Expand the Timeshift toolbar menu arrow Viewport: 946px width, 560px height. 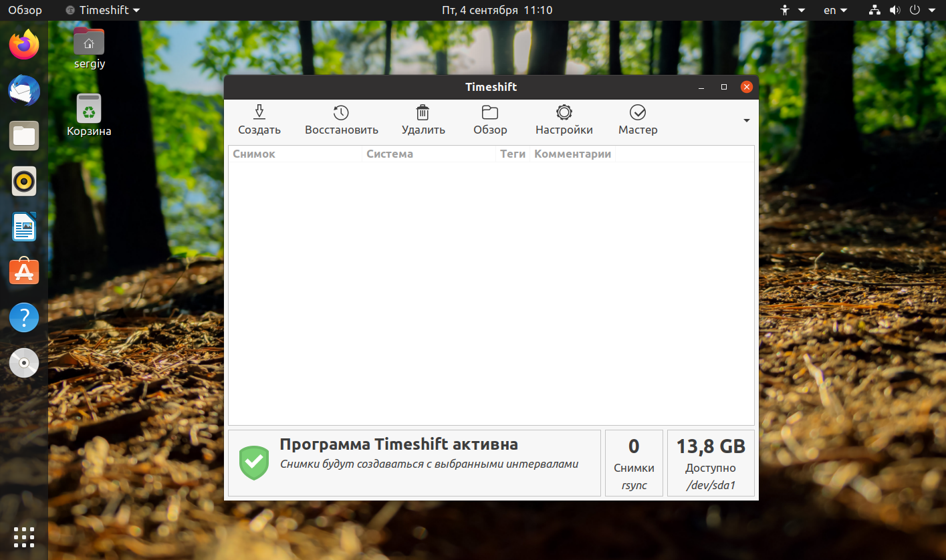[x=747, y=120]
